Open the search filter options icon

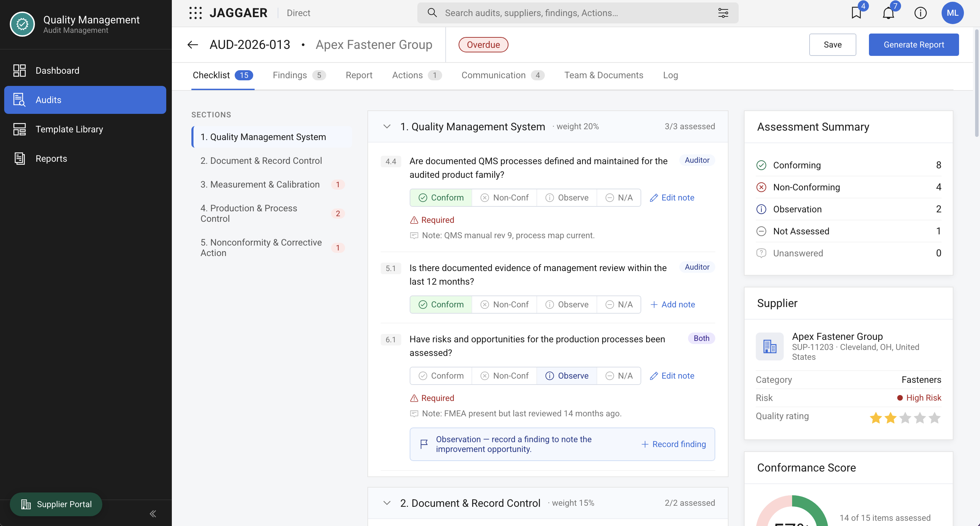click(x=723, y=13)
